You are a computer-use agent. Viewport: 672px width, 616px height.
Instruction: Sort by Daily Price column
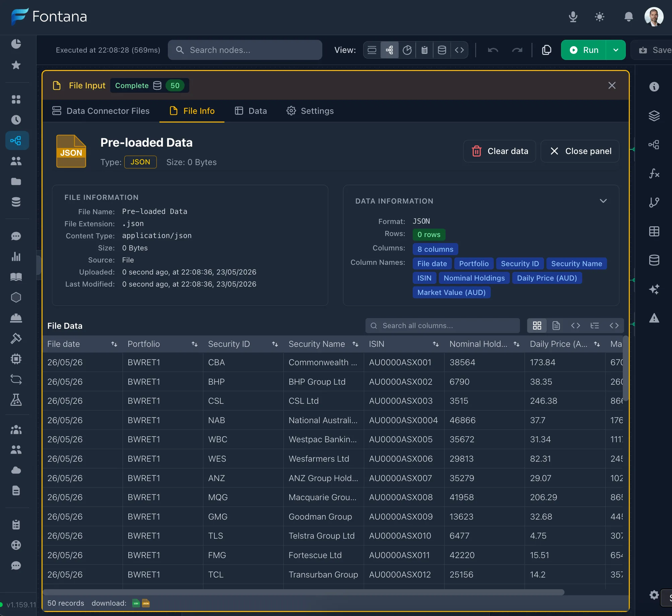597,344
